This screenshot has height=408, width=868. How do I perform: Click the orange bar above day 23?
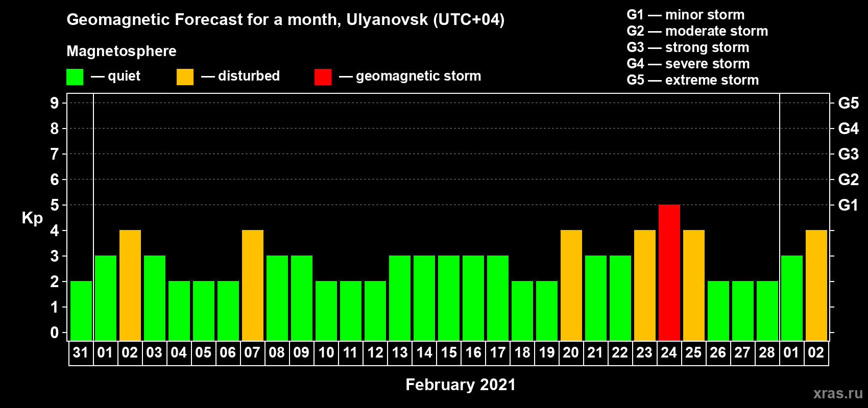coord(644,285)
